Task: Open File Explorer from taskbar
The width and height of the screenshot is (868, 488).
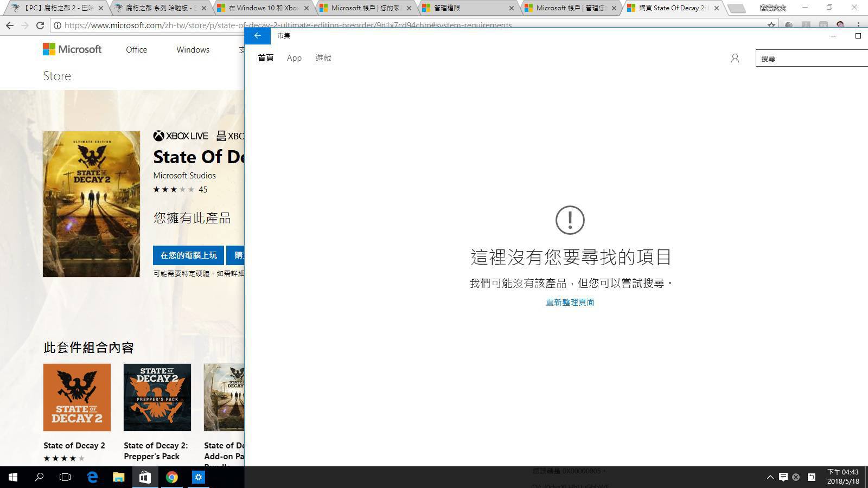Action: point(118,477)
